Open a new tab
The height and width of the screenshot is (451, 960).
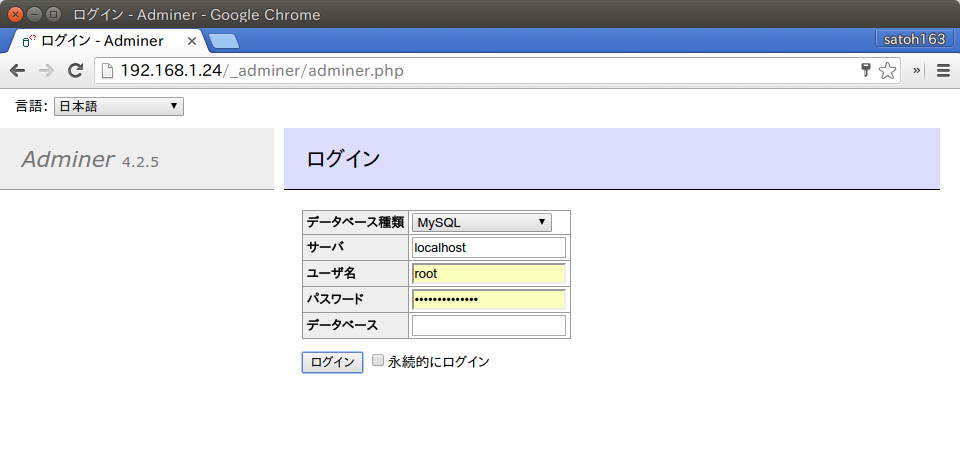(223, 41)
